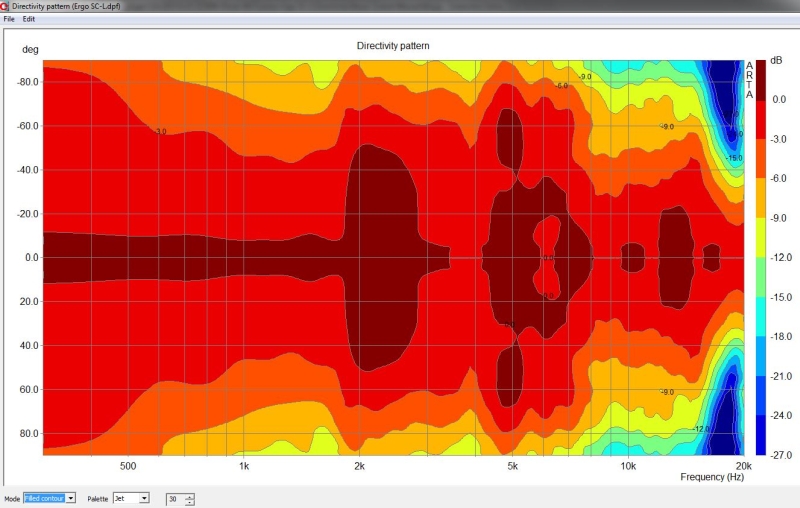Click the 10k frequency axis tick label

628,466
